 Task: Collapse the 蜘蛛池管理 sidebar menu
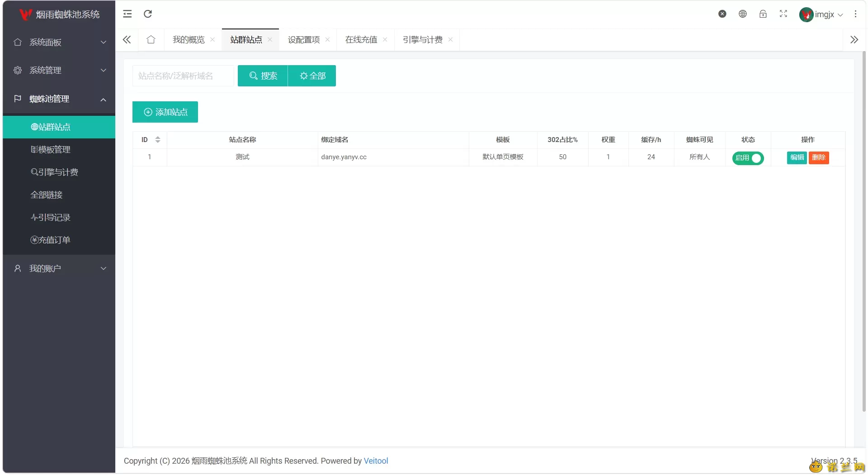pos(59,99)
